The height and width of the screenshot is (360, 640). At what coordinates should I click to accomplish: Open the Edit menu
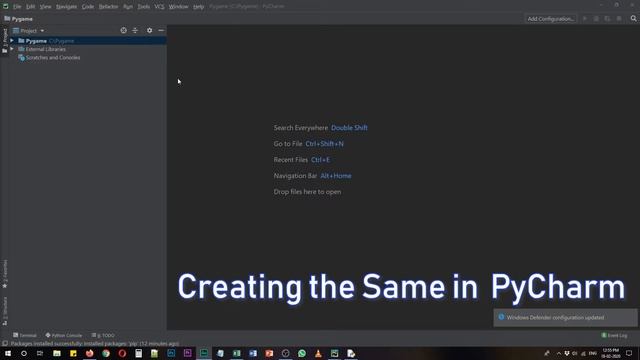coord(30,7)
